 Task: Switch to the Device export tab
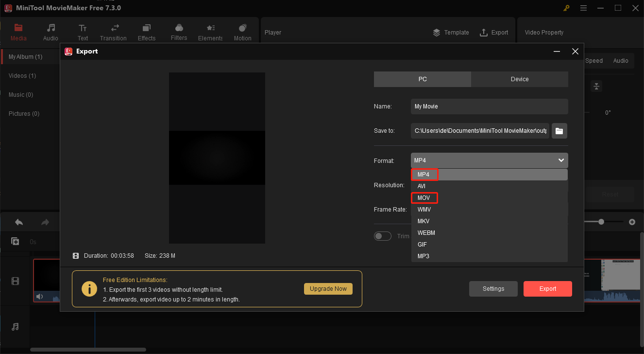[x=520, y=79]
